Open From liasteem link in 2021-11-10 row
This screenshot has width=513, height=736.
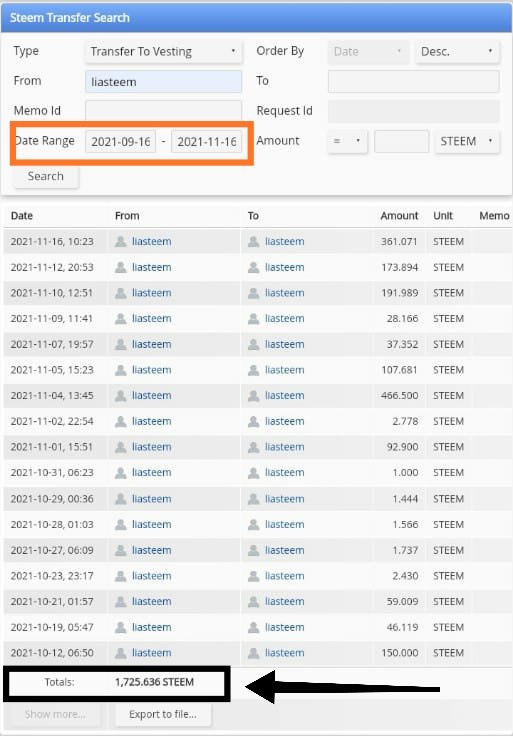(x=152, y=293)
